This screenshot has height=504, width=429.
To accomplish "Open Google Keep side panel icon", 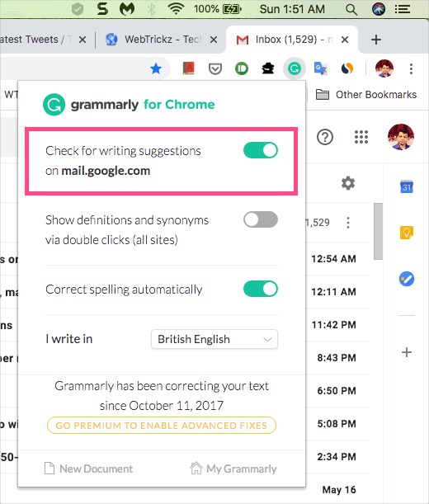I will click(x=407, y=233).
